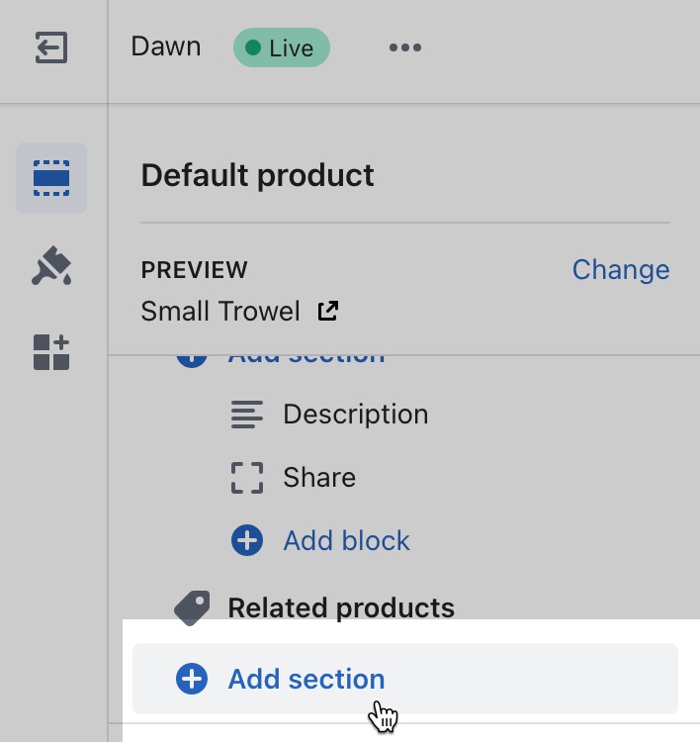
Task: Click the Small Trowel preview name
Action: click(219, 312)
